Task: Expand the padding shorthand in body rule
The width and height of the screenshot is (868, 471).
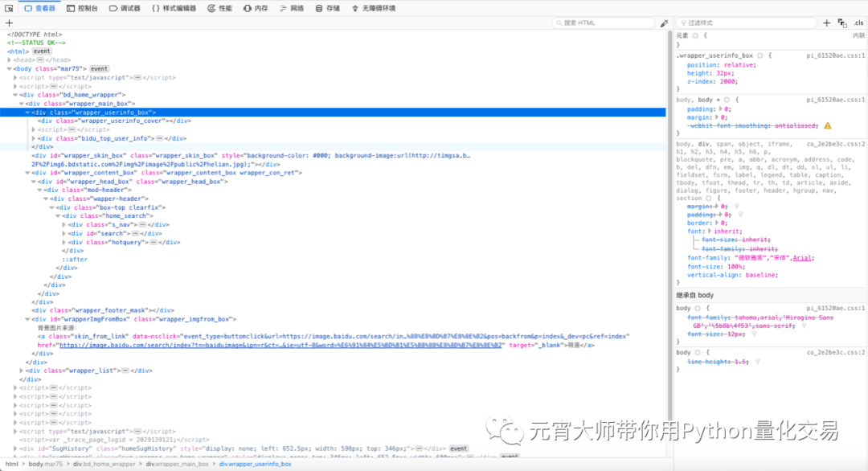Action: click(720, 109)
